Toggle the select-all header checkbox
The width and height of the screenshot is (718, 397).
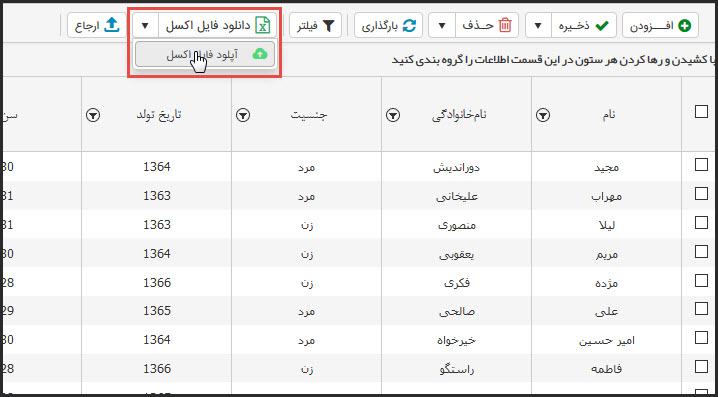pyautogui.click(x=701, y=112)
